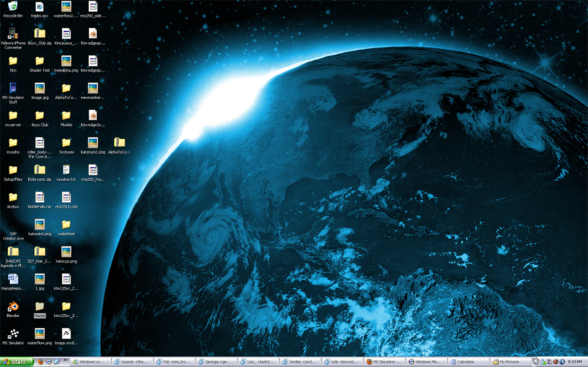
Task: Switch to the Windows Live taskbar button
Action: tap(91, 362)
